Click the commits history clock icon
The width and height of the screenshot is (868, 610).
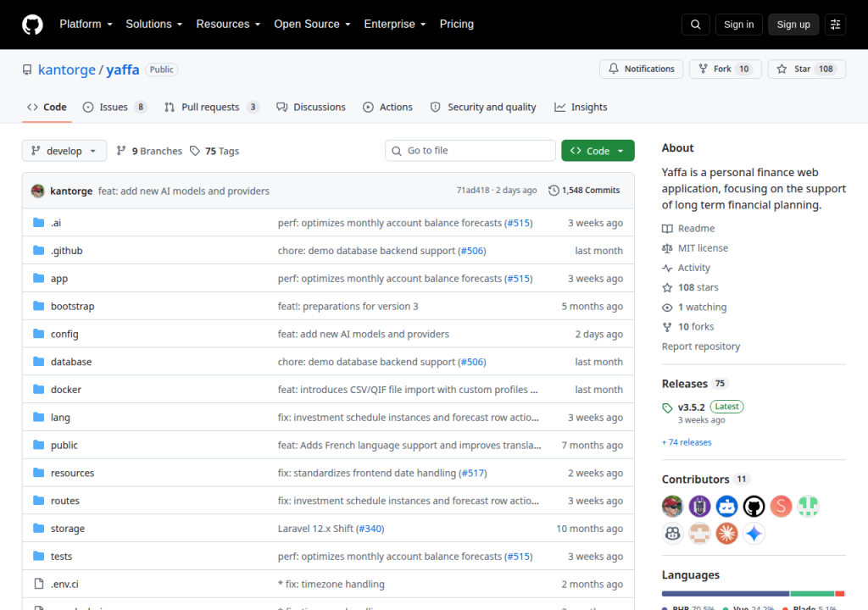pyautogui.click(x=554, y=191)
